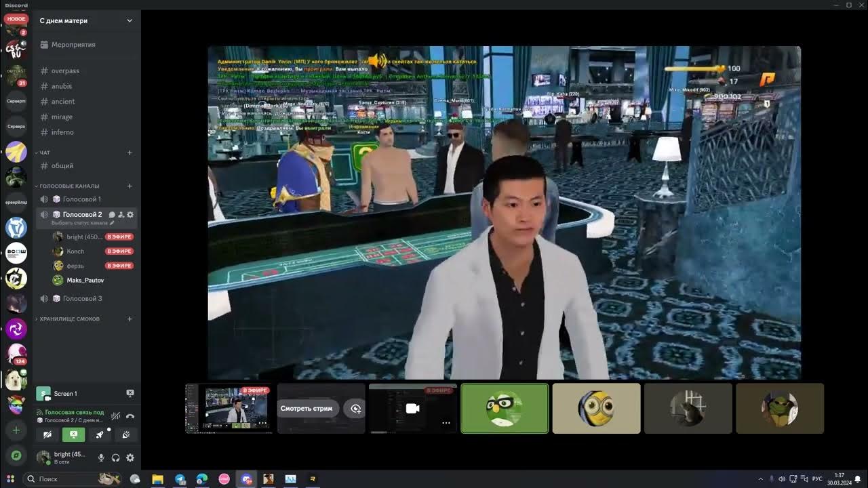Toggle the green screen share button
The height and width of the screenshot is (488, 868).
pyautogui.click(x=73, y=434)
